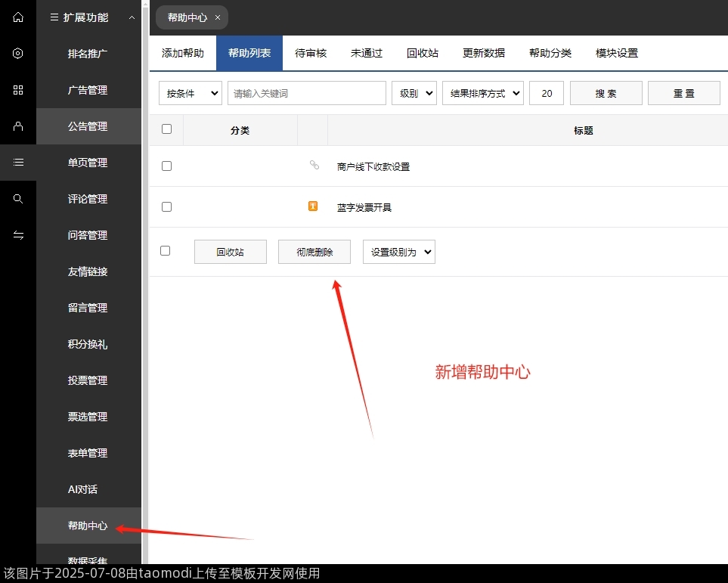Click the settings gear icon in sidebar

[17, 54]
